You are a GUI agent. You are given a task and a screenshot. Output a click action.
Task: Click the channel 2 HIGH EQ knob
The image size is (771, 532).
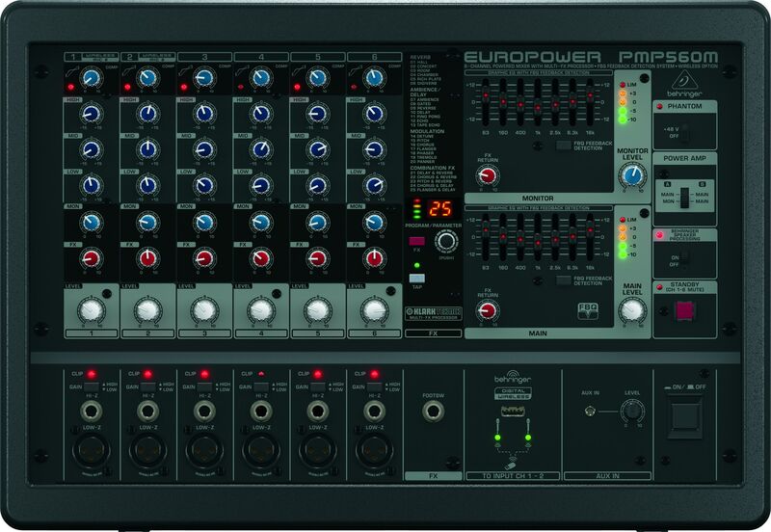[x=148, y=114]
